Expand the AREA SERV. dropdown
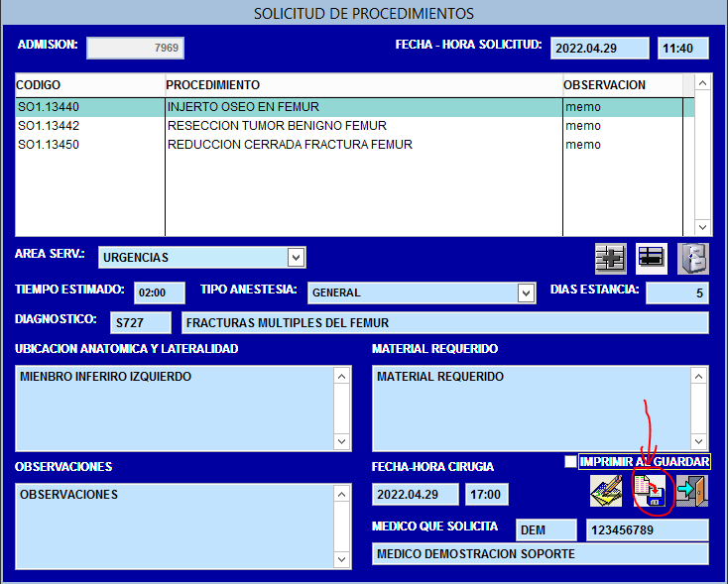728x584 pixels. click(296, 257)
